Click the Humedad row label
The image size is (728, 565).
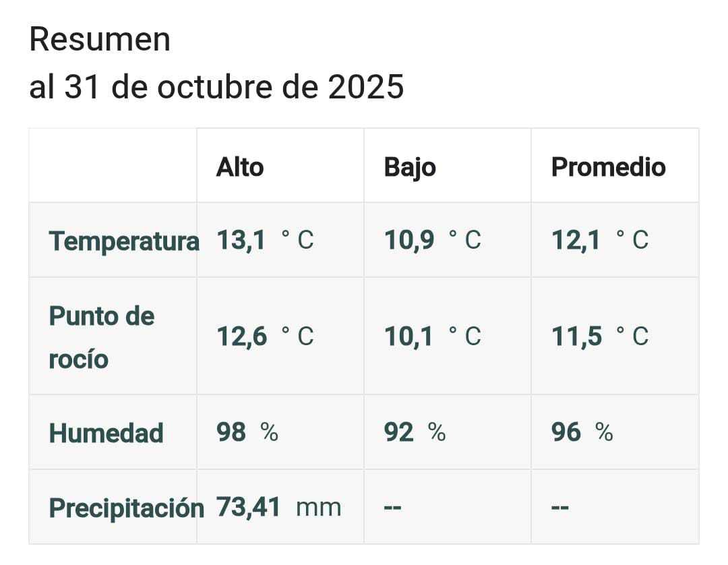[107, 433]
